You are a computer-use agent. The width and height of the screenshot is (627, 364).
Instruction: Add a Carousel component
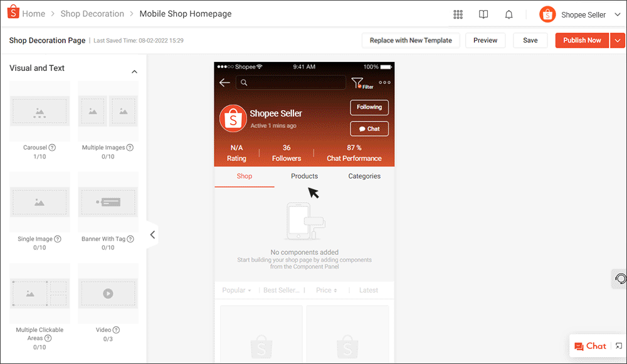(x=40, y=110)
